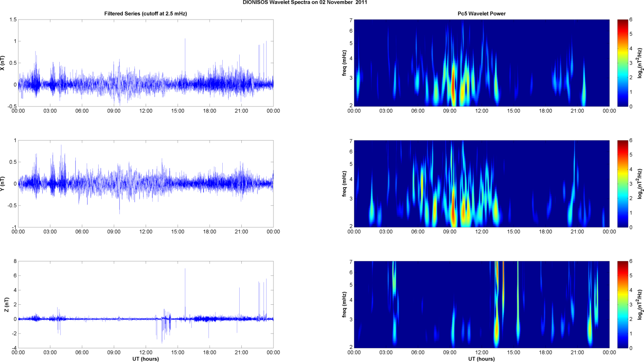Click 'freq (mHz)' label of the top wavelet plot
Viewport: 644px width, 362px height.
[x=345, y=63]
